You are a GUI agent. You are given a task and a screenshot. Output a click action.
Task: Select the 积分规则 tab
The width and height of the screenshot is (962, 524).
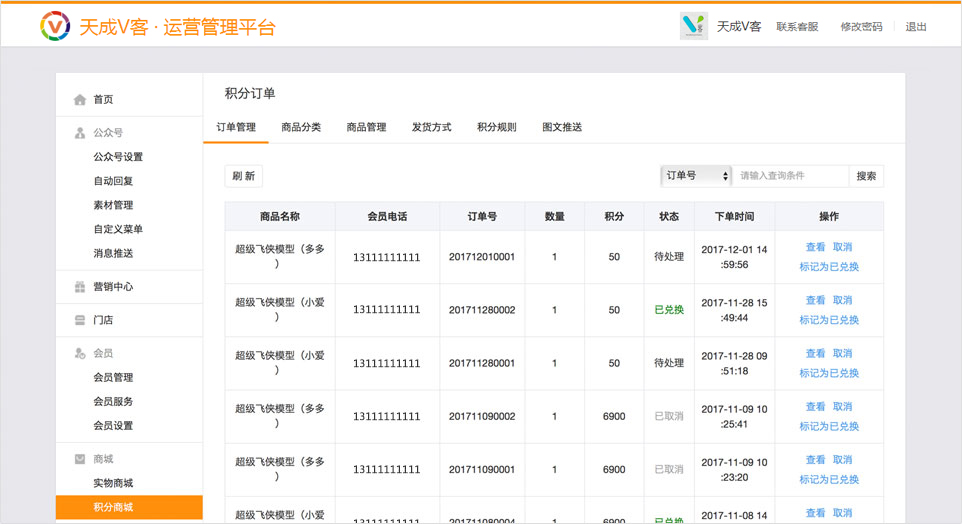496,128
